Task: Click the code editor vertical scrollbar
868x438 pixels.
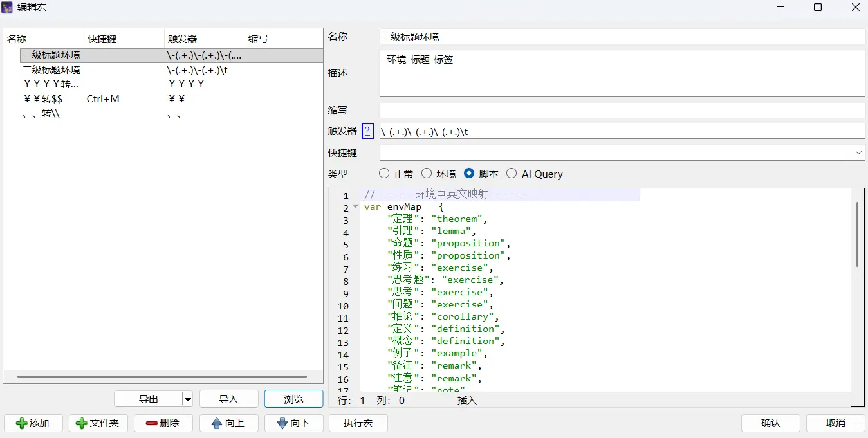Action: pyautogui.click(x=857, y=235)
